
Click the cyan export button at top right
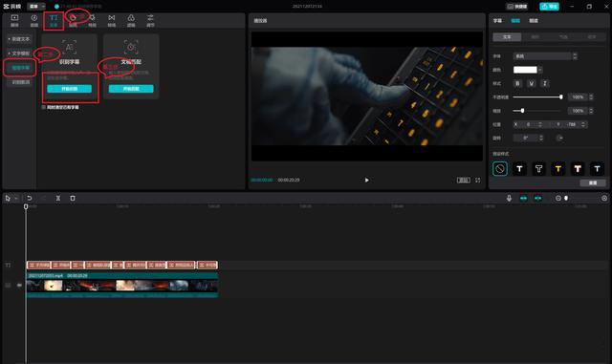tap(549, 7)
